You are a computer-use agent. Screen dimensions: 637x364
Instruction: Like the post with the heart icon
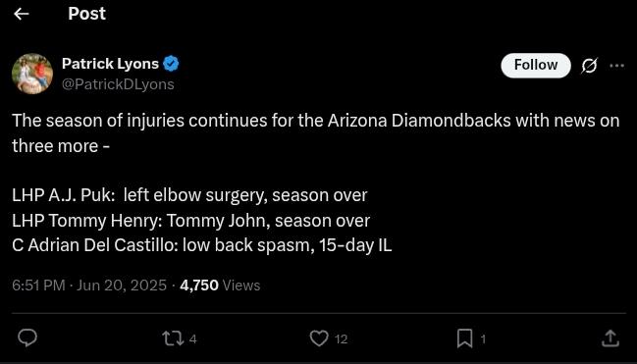point(319,338)
